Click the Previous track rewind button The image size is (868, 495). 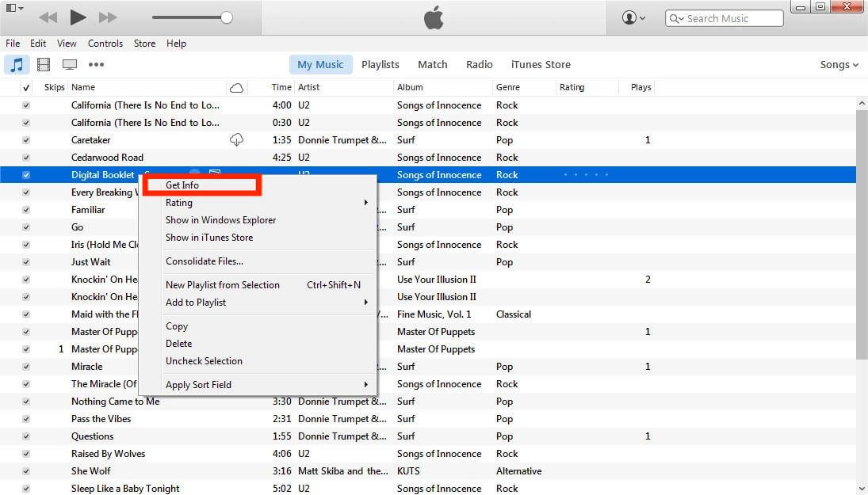point(48,17)
